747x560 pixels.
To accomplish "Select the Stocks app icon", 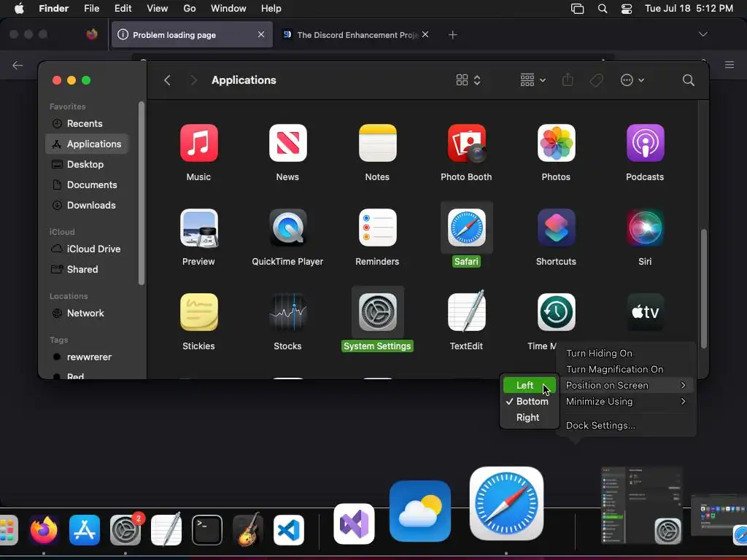I will pos(287,312).
